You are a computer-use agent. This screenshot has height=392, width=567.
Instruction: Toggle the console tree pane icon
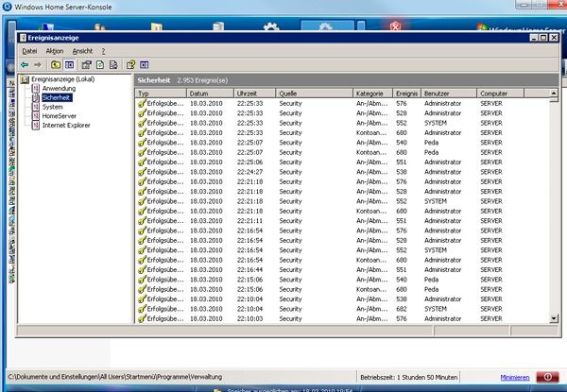69,64
